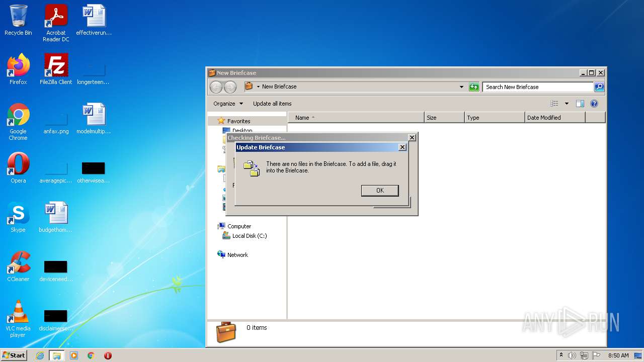Open Acrobat Reader DC shortcut
This screenshot has height=362, width=644.
(56, 23)
